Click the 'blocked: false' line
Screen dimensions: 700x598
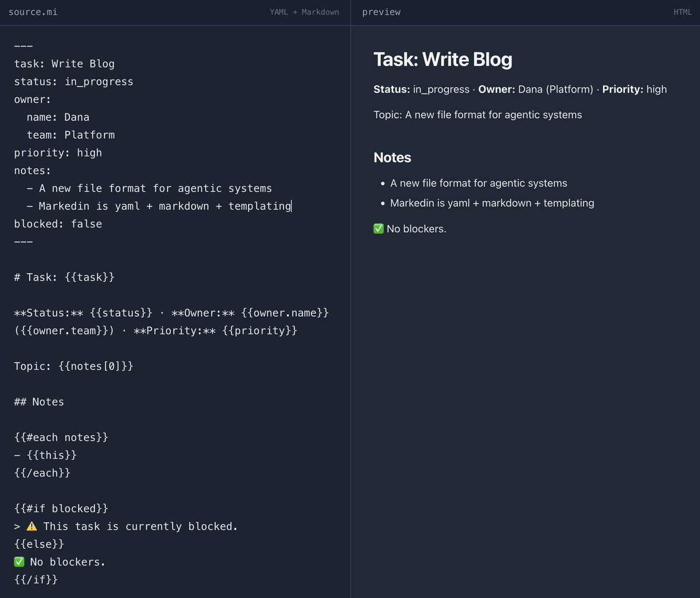[58, 224]
